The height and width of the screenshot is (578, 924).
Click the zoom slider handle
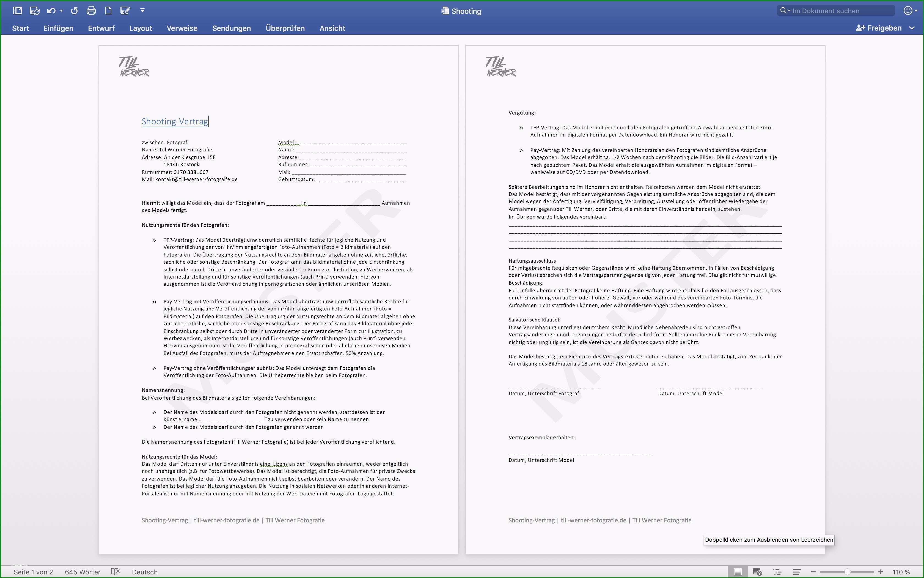[847, 572]
